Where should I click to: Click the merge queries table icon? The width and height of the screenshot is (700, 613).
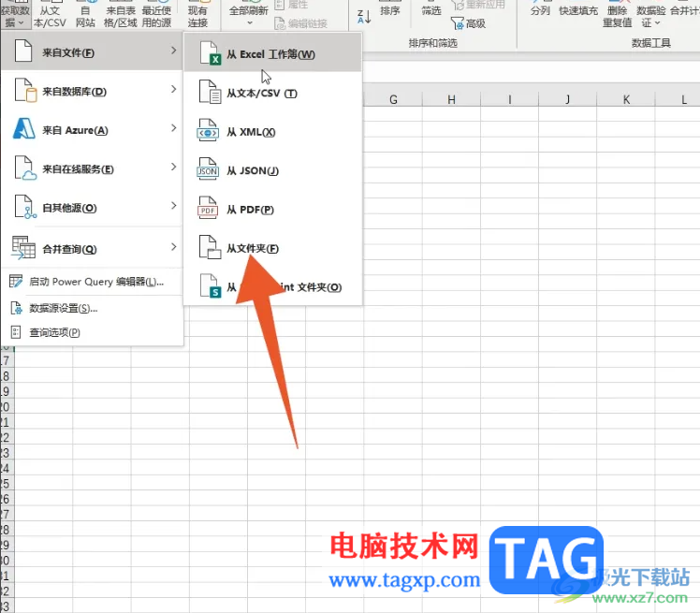tap(23, 248)
